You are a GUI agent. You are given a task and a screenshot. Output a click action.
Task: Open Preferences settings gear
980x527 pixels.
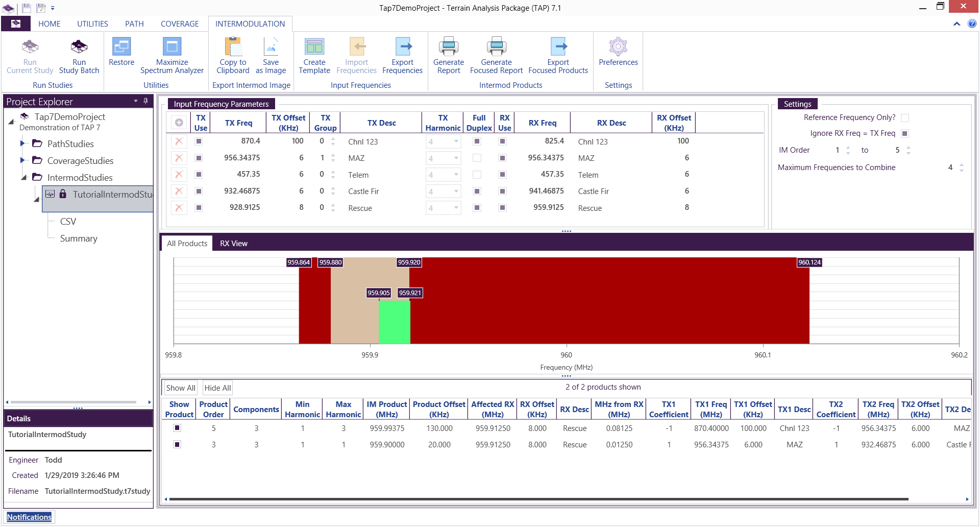point(618,47)
